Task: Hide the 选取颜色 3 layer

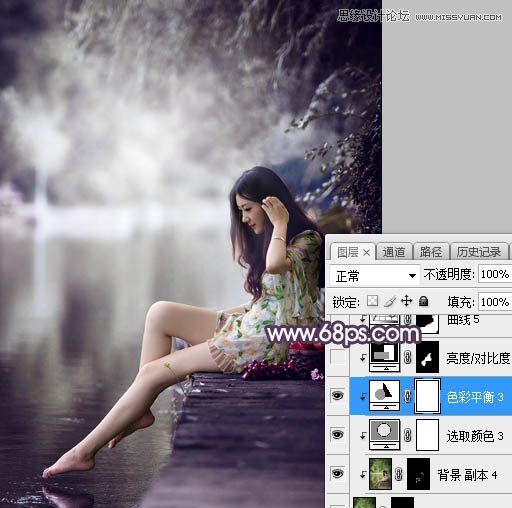Action: 337,434
